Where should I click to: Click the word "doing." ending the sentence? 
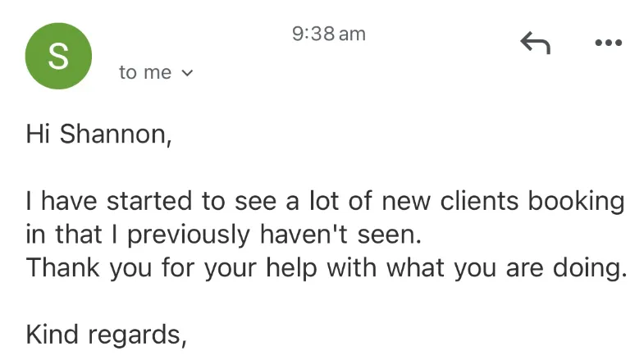click(x=590, y=268)
